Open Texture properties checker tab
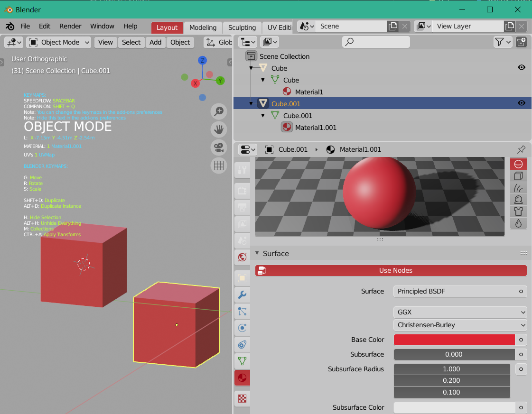The width and height of the screenshot is (532, 414). coord(242,398)
